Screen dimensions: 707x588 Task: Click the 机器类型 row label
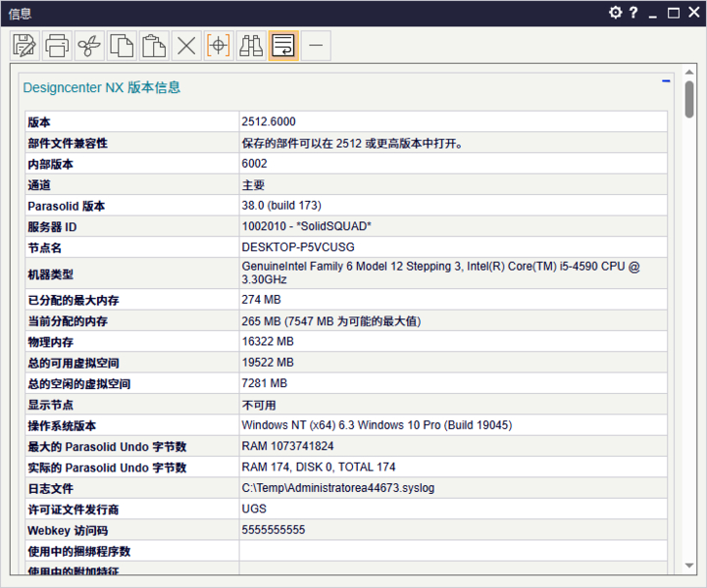click(51, 274)
